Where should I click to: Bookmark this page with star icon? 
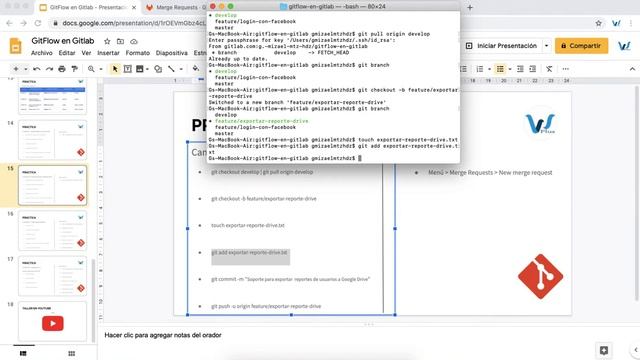(x=598, y=23)
